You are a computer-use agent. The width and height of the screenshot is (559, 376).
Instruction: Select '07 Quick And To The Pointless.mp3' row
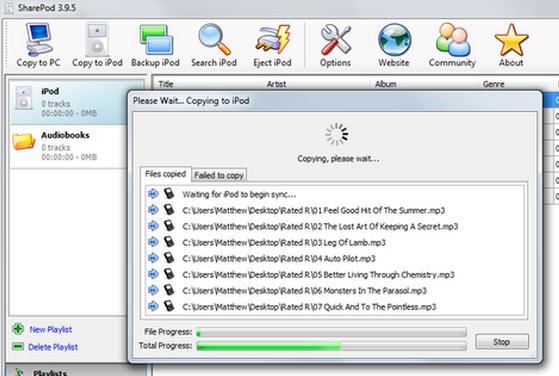(334, 307)
